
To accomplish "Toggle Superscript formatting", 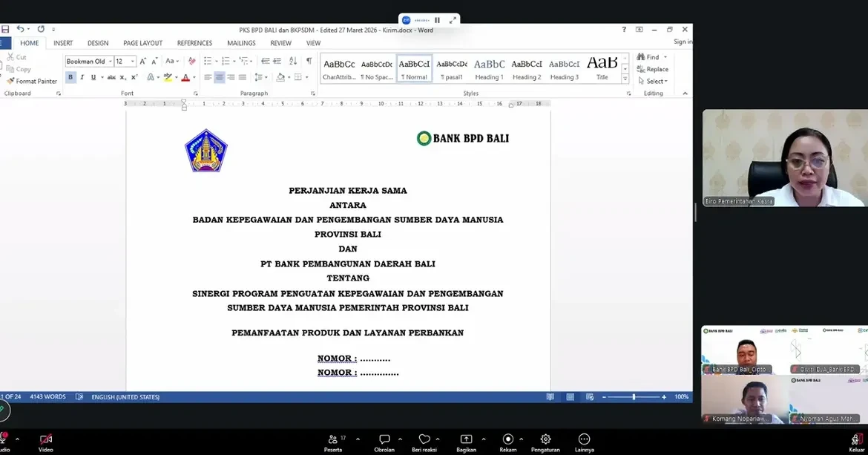I will pyautogui.click(x=134, y=77).
